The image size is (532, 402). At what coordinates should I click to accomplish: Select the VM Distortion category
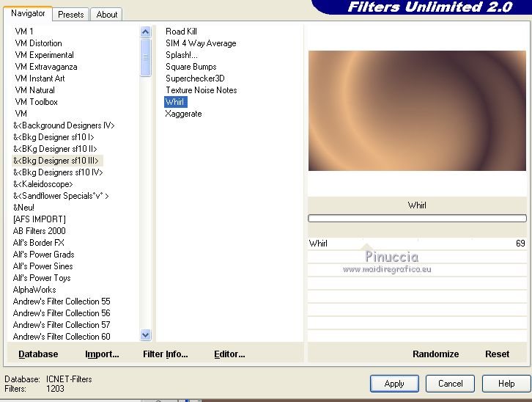click(38, 43)
